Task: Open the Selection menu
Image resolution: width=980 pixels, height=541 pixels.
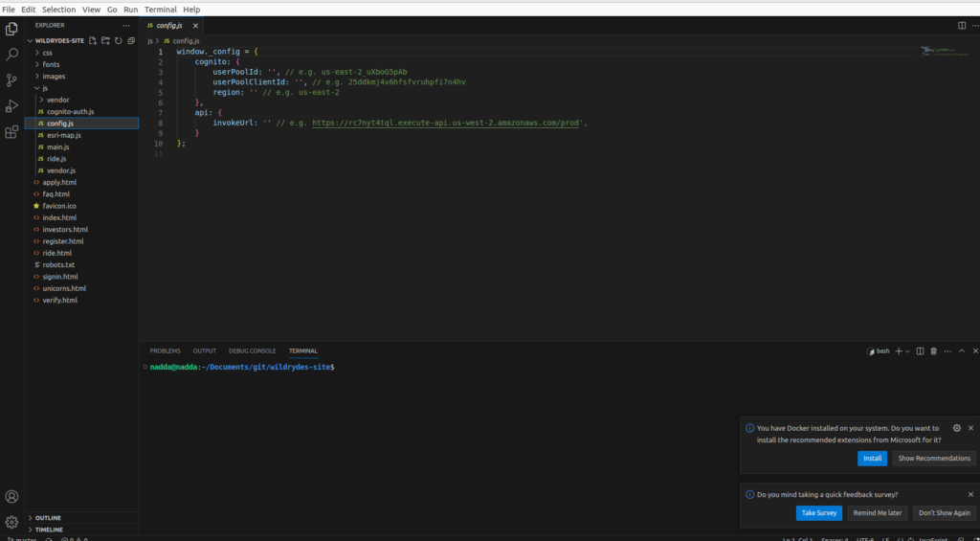Action: pyautogui.click(x=58, y=10)
